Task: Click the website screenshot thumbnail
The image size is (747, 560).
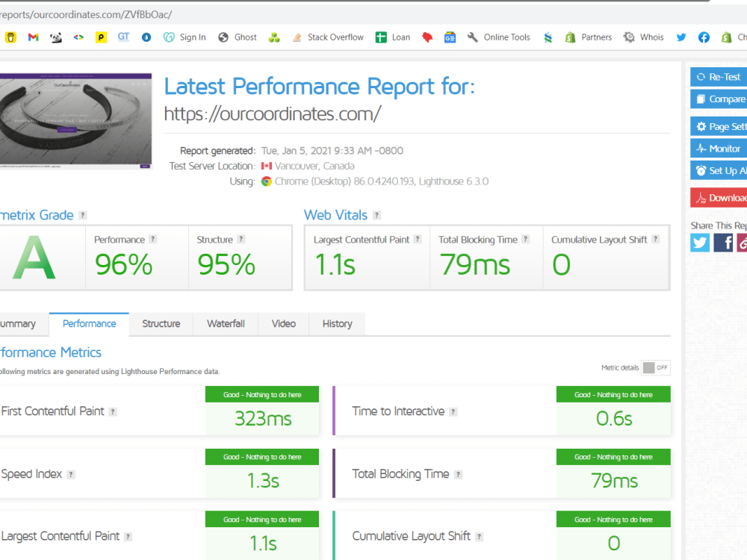Action: pyautogui.click(x=75, y=121)
